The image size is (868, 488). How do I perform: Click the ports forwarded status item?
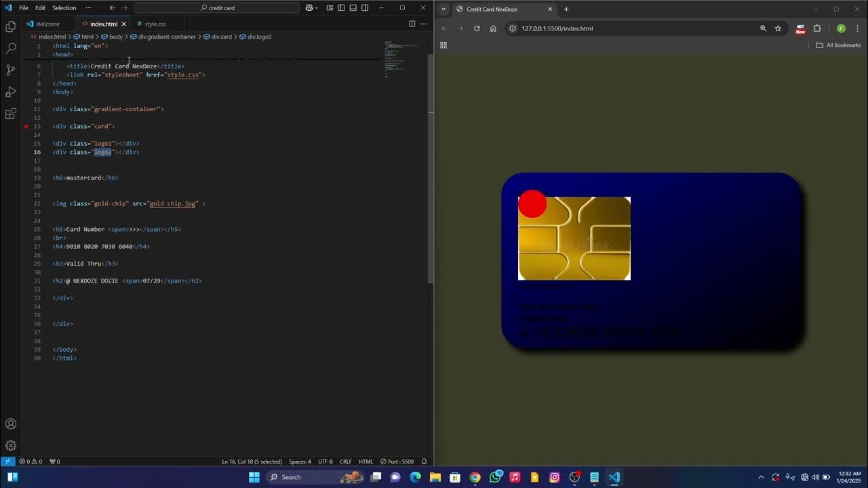tap(55, 462)
